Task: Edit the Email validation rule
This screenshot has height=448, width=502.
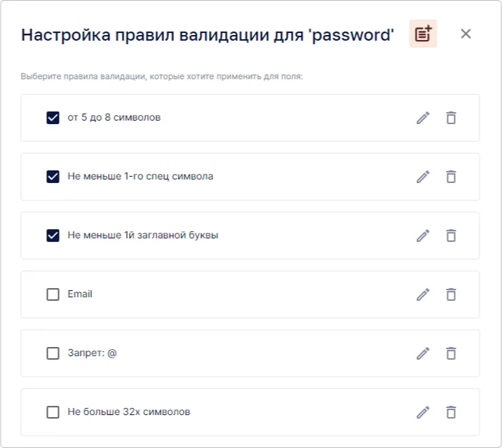Action: click(x=423, y=294)
